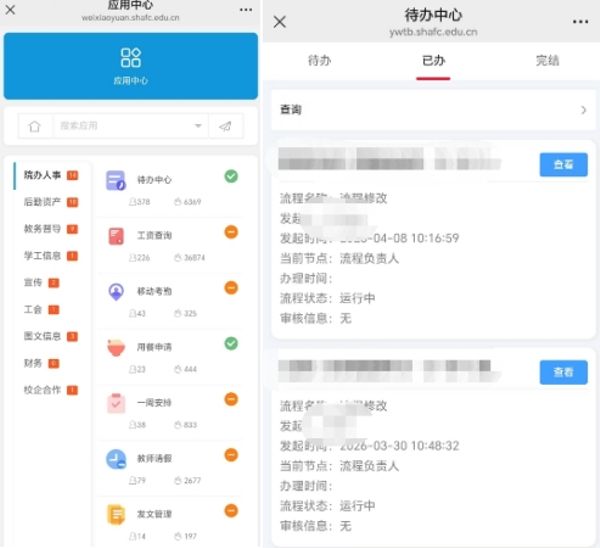Switch to the 待办 tab

(x=319, y=61)
